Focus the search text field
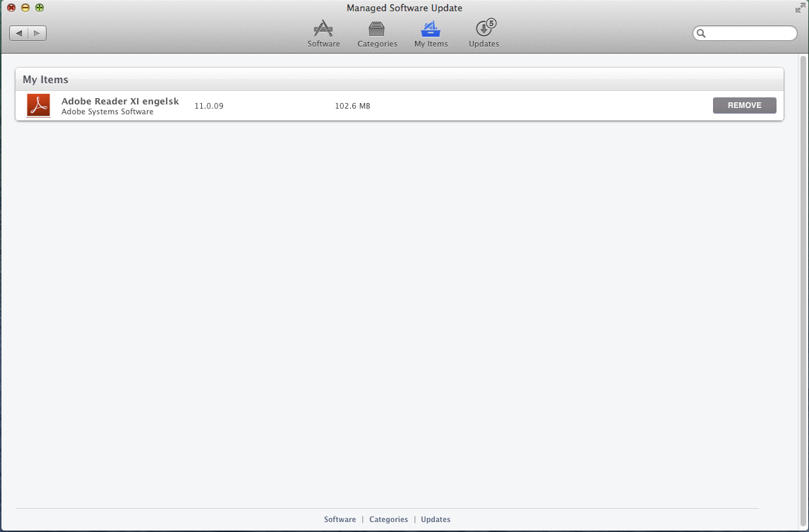The width and height of the screenshot is (809, 532). point(750,33)
